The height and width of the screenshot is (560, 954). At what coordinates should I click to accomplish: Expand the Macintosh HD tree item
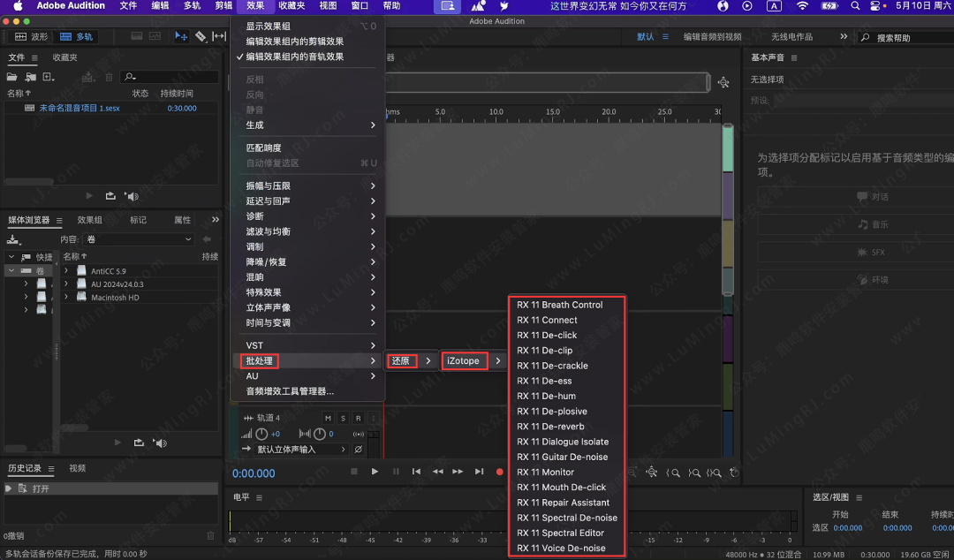[66, 298]
